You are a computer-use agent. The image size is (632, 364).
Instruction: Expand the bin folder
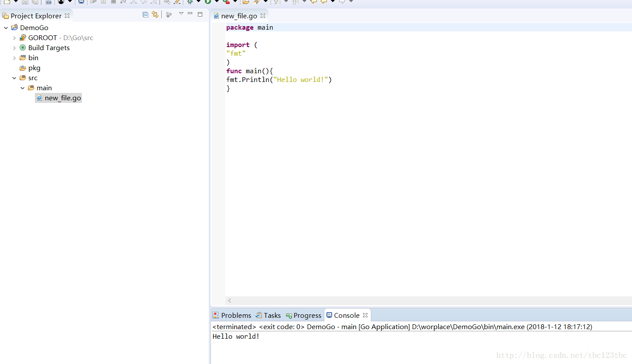pos(14,58)
